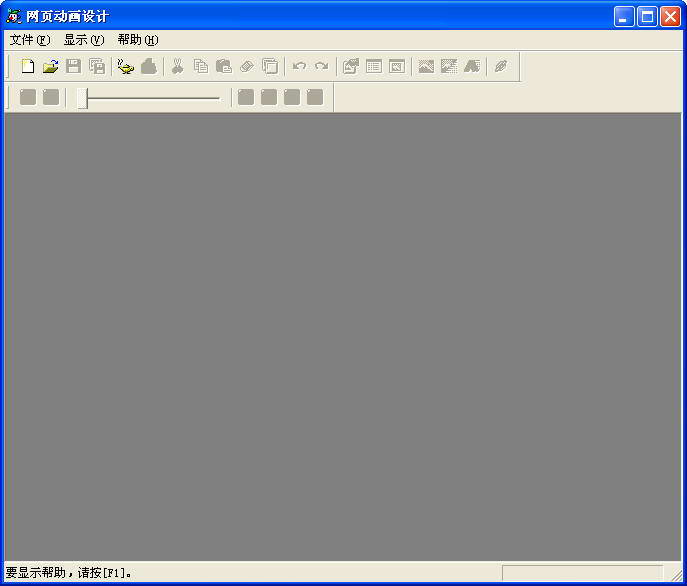The image size is (687, 586).
Task: Click the single floppy disk Save icon
Action: point(74,67)
